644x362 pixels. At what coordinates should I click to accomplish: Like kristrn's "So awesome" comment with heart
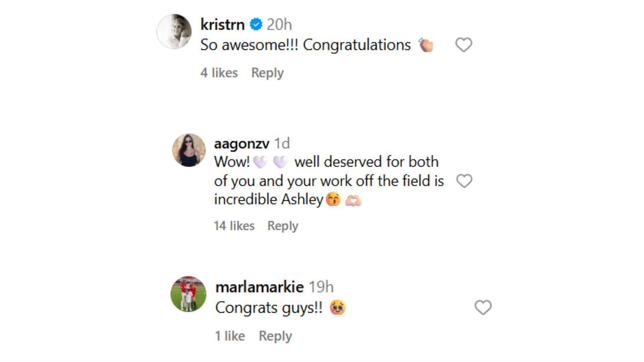click(464, 45)
